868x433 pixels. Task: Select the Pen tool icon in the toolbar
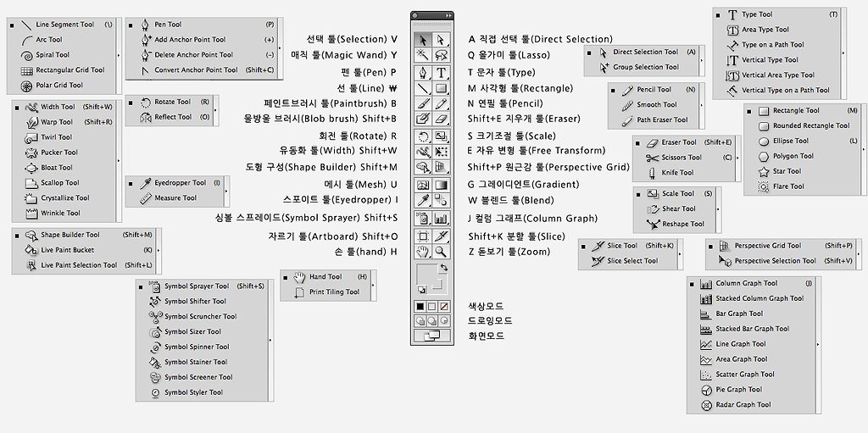(x=423, y=73)
